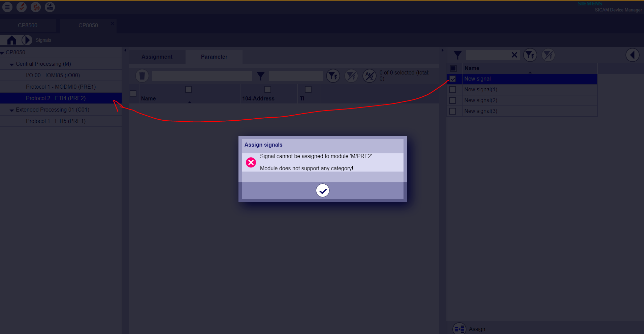
Task: Close the CP8050 tab
Action: (x=112, y=23)
